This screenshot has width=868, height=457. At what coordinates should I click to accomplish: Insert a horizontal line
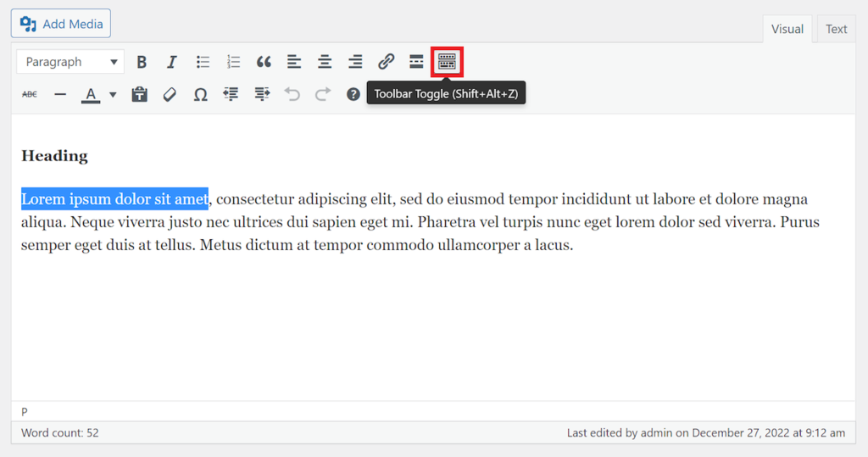[x=60, y=94]
